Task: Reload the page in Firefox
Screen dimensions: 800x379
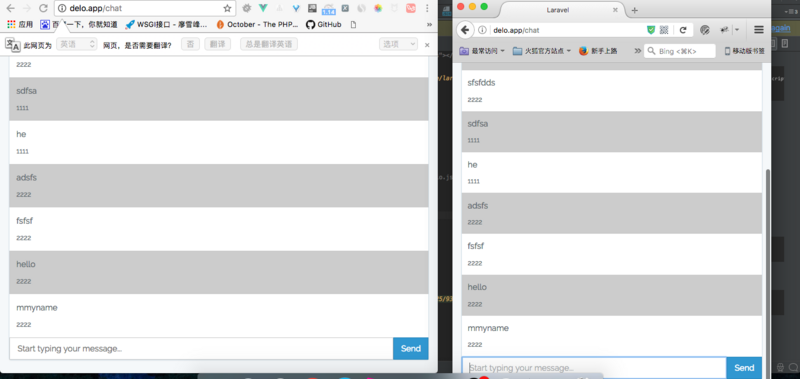Action: click(x=683, y=30)
